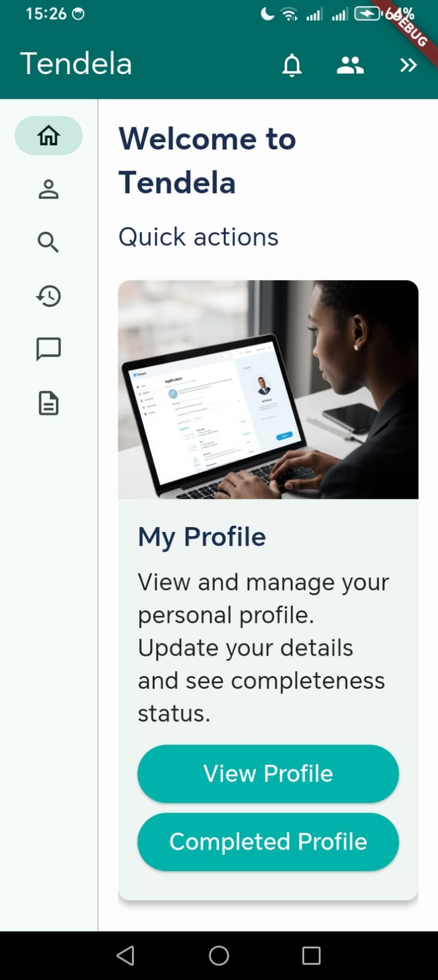Open the search icon in sidebar
Viewport: 438px width, 980px height.
tap(48, 243)
